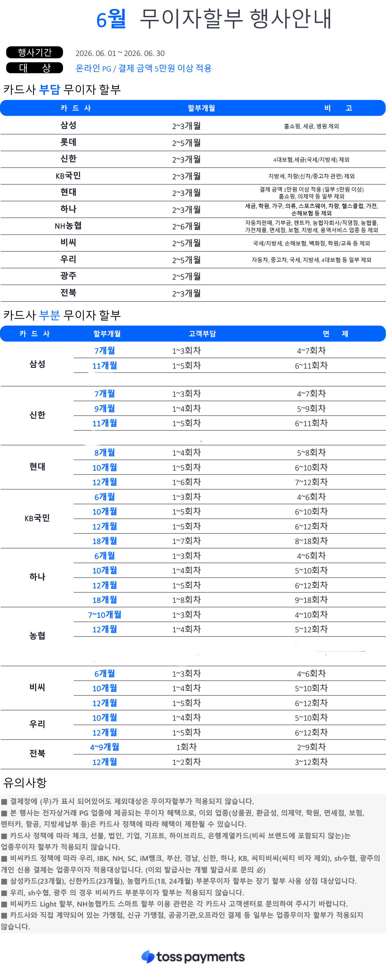Screen dimensions: 386x980
Task: Select the '대 상' black label
Action: click(x=35, y=68)
